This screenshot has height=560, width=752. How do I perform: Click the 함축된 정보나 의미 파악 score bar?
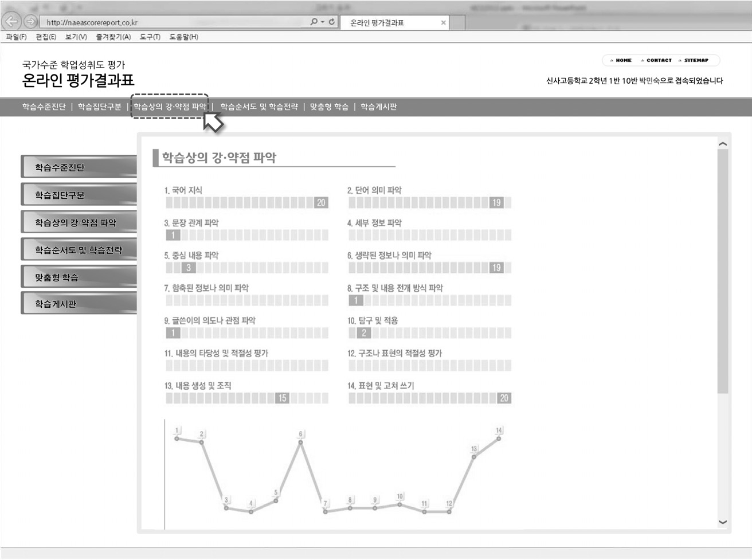[247, 300]
